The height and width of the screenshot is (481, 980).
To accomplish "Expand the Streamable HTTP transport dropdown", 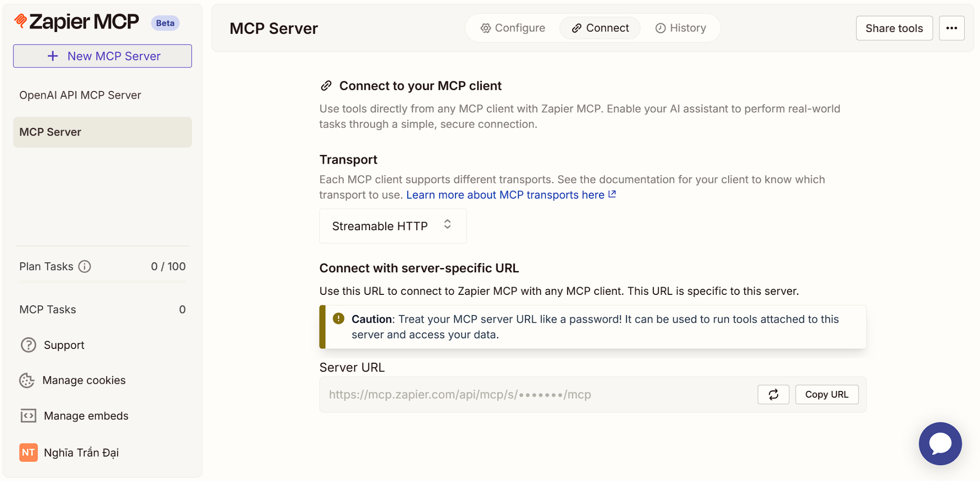I will [393, 226].
